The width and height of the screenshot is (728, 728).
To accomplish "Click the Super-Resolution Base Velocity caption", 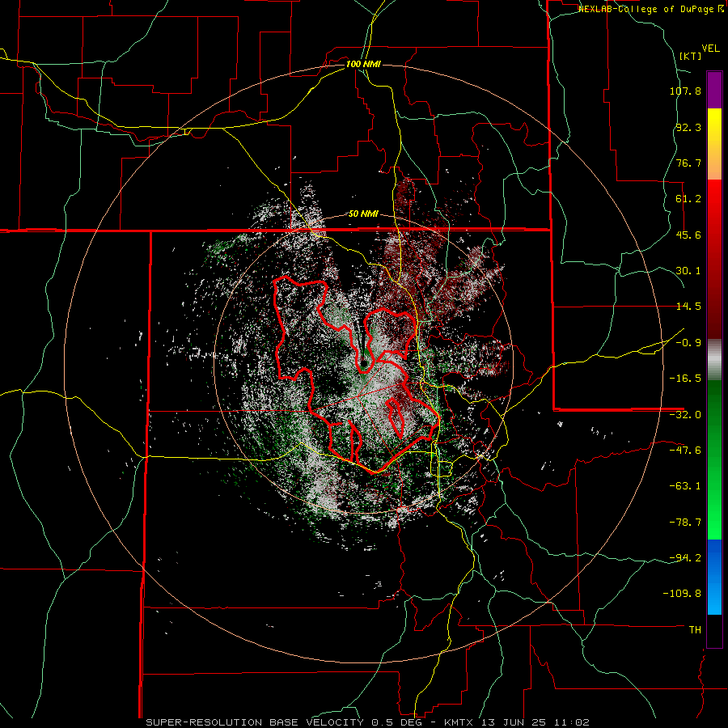I will (x=368, y=722).
